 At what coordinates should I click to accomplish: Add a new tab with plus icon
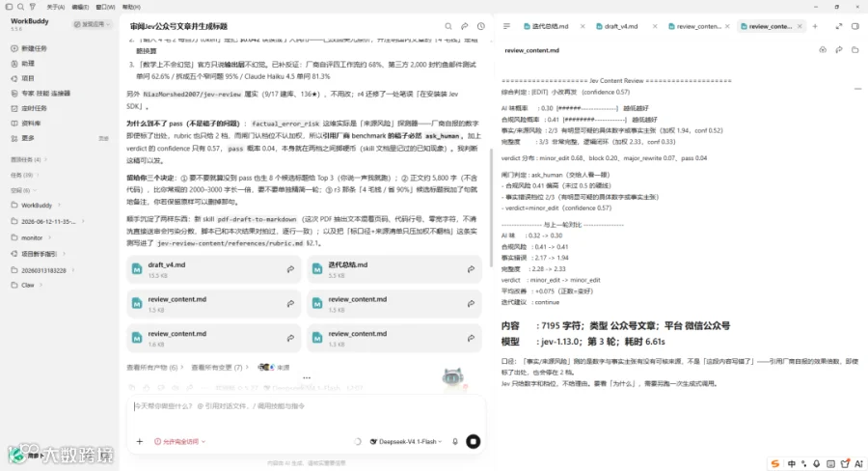815,26
